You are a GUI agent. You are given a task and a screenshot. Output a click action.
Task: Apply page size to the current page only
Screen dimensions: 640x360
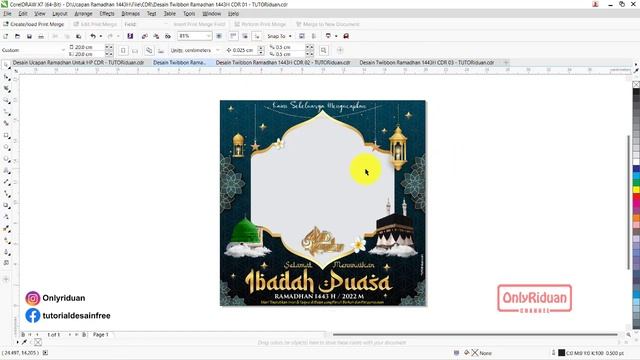(161, 51)
